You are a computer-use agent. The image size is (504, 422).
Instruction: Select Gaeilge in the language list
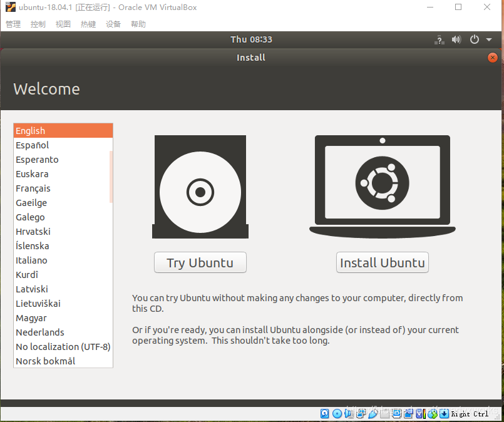pos(63,203)
